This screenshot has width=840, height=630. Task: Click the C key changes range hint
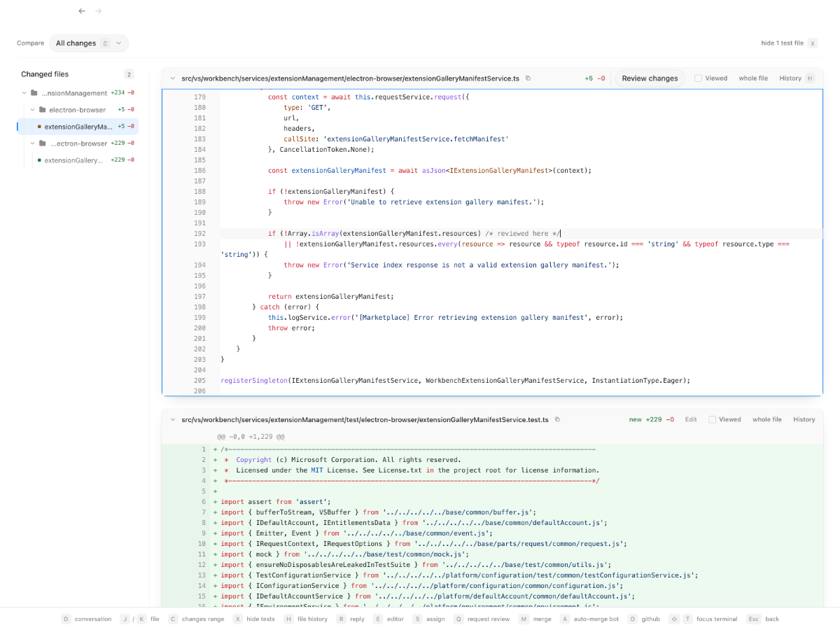coord(173,619)
